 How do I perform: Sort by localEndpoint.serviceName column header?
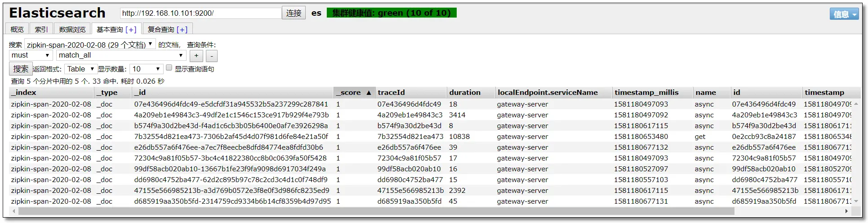tap(553, 92)
